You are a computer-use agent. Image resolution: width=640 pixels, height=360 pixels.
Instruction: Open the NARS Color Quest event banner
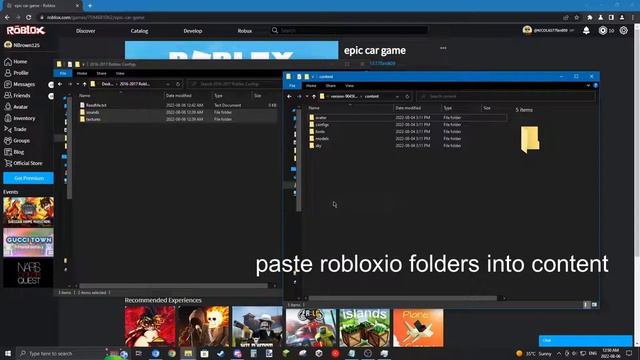tap(28, 274)
